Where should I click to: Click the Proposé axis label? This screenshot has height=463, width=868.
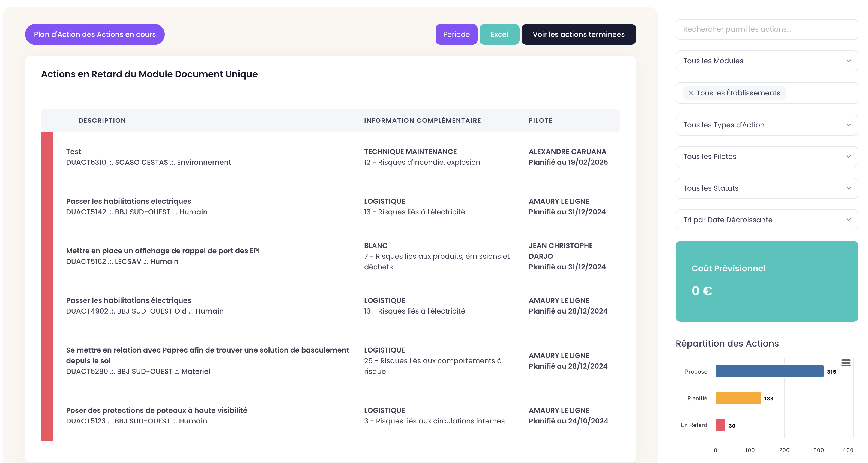coord(696,371)
